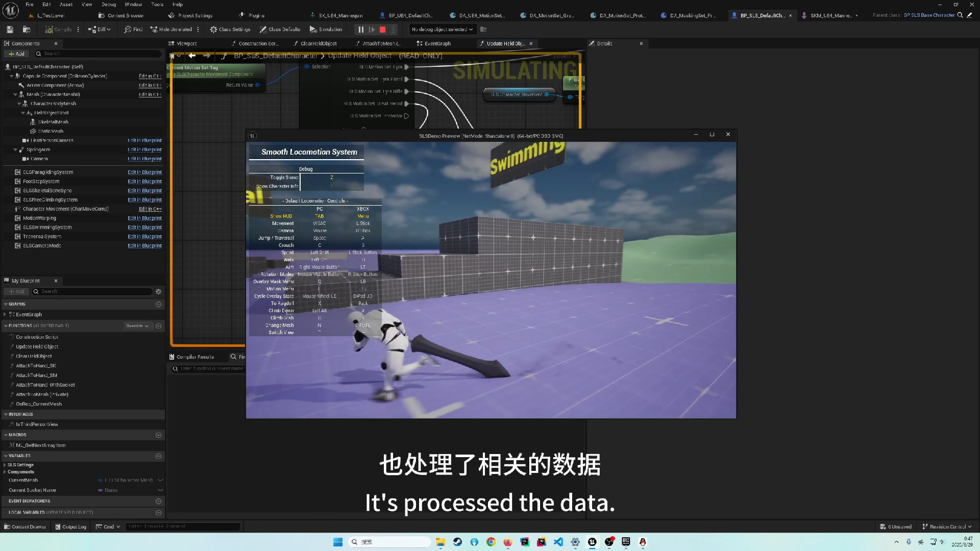
Task: Open the Content Drawer
Action: click(24, 527)
